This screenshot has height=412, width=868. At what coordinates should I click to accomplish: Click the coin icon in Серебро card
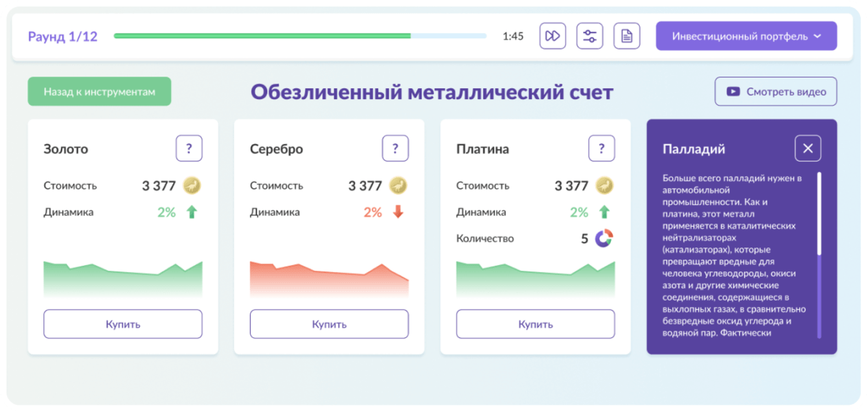pos(398,186)
